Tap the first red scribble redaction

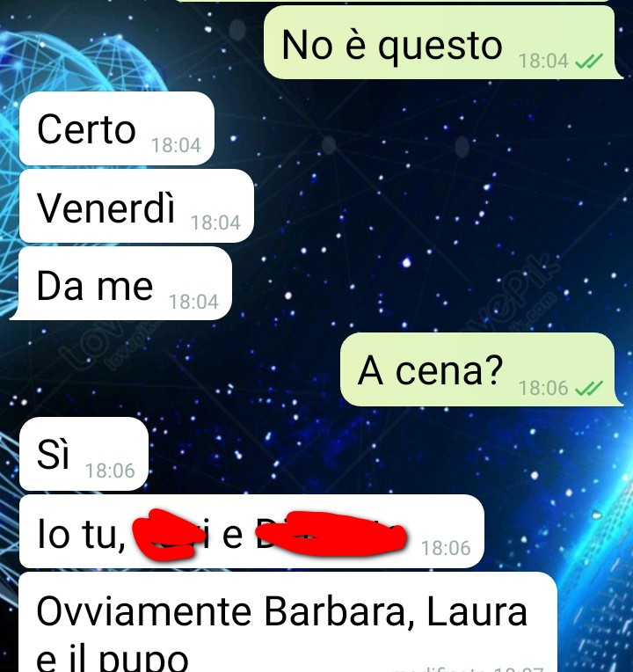point(168,535)
